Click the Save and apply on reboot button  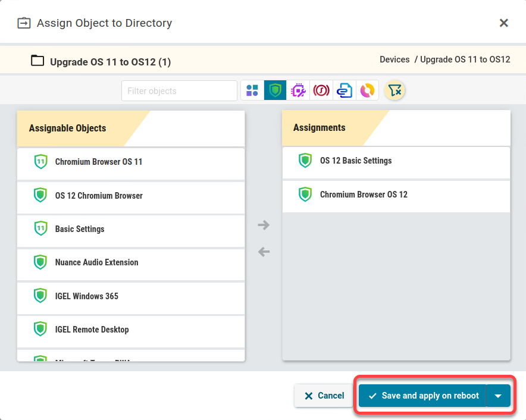point(423,396)
